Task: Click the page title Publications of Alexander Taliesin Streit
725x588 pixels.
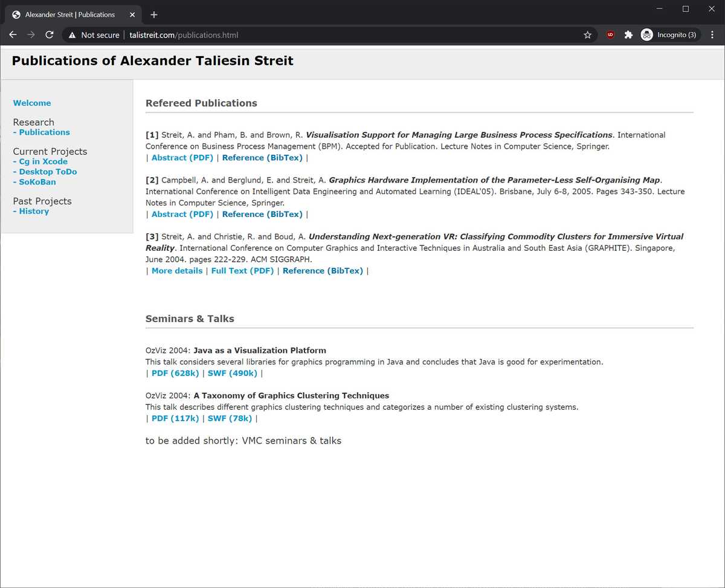Action: (153, 61)
